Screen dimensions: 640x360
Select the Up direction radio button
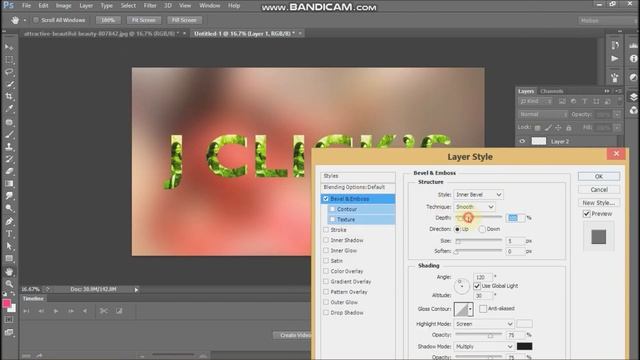click(x=457, y=229)
